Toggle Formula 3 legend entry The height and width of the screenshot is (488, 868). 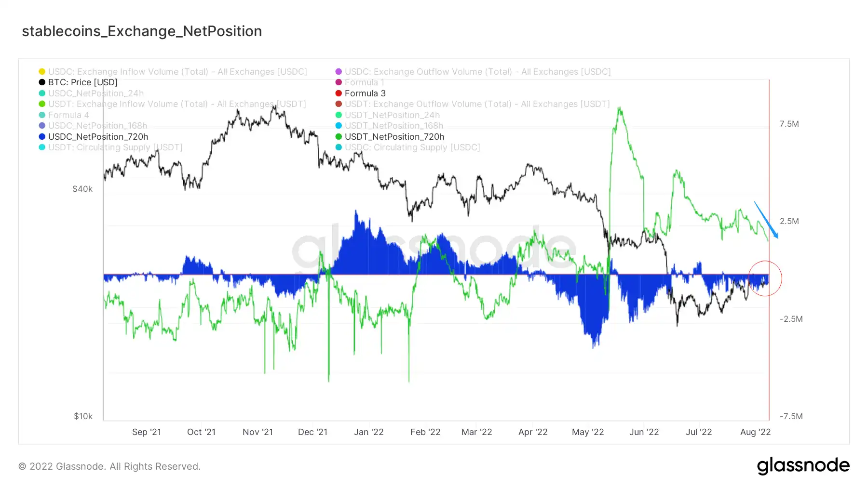coord(361,93)
